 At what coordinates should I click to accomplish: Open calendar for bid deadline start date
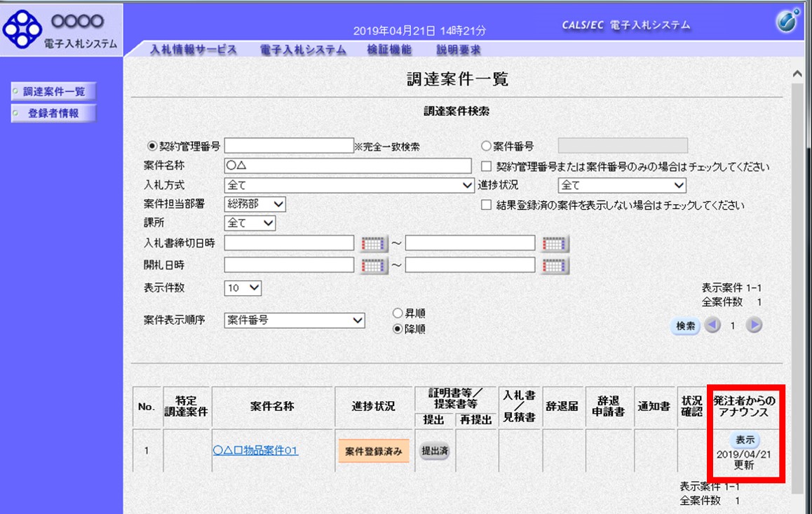(373, 243)
